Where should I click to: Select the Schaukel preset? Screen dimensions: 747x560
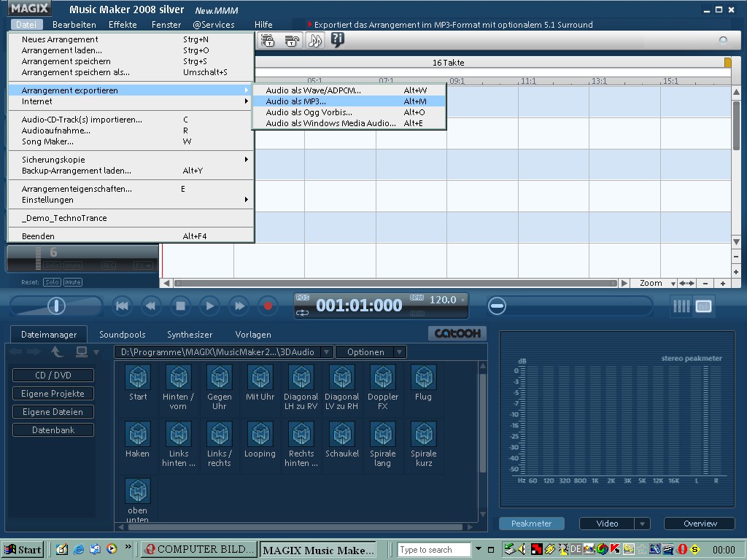[342, 440]
